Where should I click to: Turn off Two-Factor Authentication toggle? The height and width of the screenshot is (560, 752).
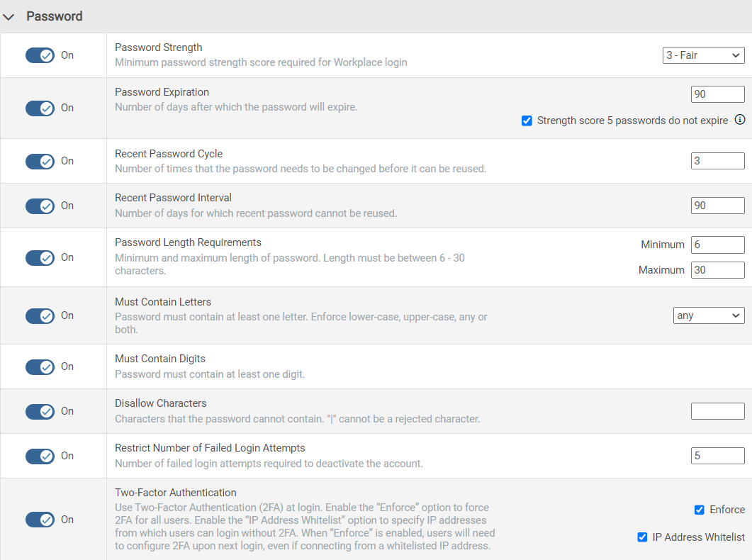click(40, 520)
